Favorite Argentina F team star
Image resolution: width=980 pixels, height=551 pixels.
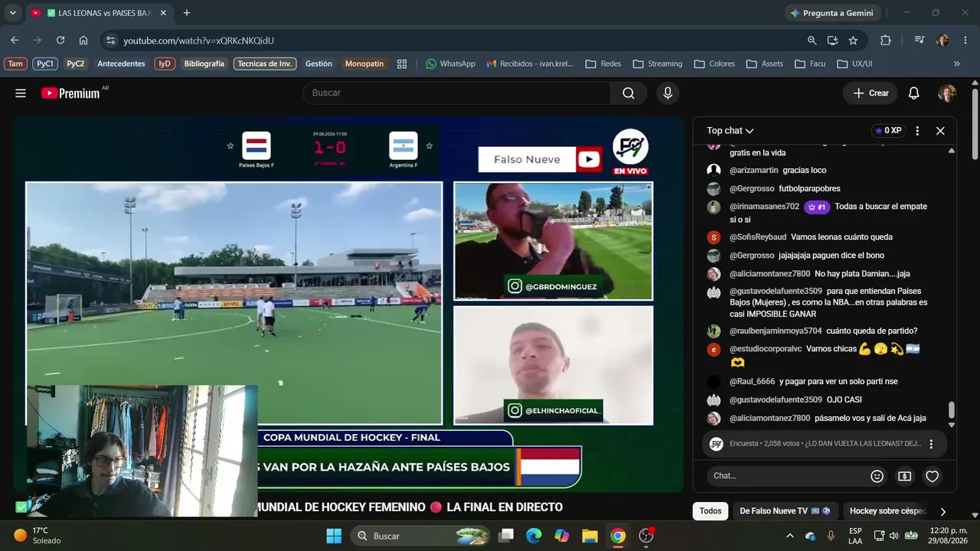429,145
